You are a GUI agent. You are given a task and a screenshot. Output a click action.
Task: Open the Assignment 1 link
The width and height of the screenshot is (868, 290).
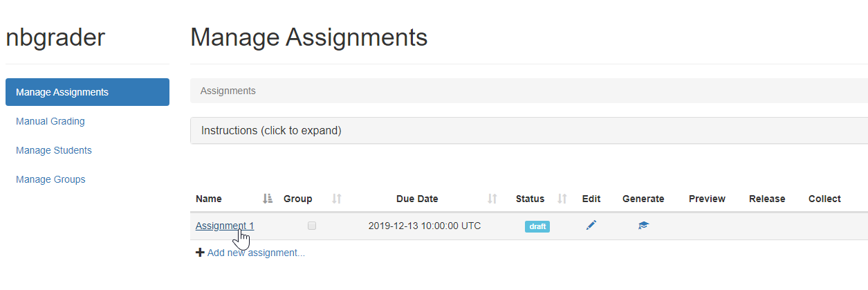[x=225, y=226]
